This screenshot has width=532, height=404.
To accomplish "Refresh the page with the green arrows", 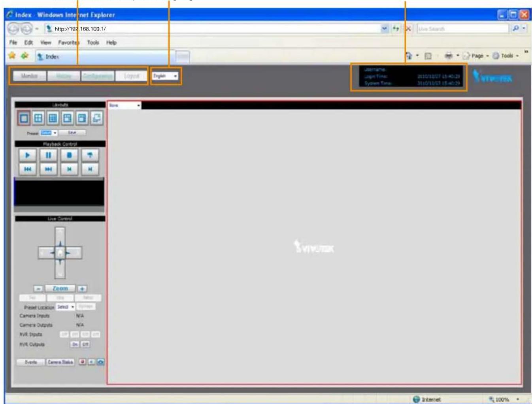I will (396, 28).
